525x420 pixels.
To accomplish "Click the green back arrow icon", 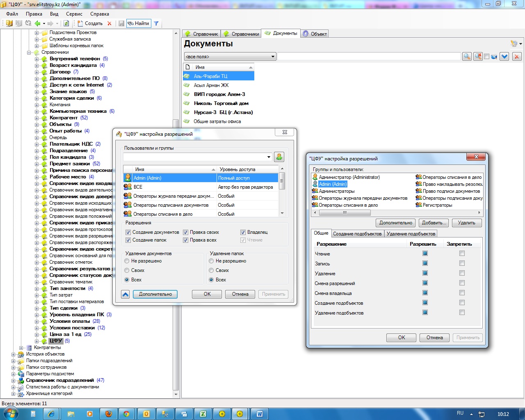I will (38, 23).
